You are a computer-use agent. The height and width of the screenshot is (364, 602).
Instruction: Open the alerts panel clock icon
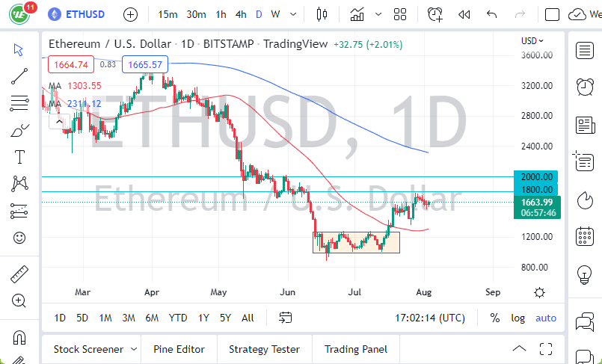(584, 86)
